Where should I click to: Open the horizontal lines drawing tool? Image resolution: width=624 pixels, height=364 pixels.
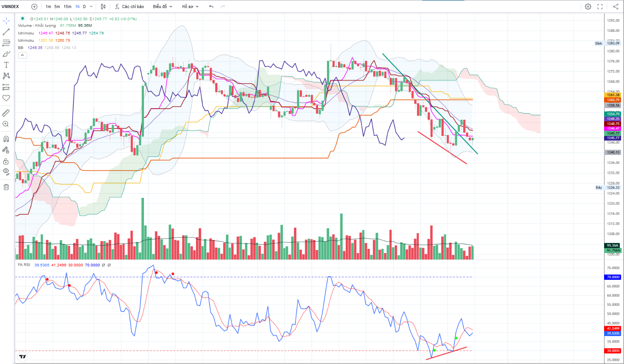pos(6,43)
